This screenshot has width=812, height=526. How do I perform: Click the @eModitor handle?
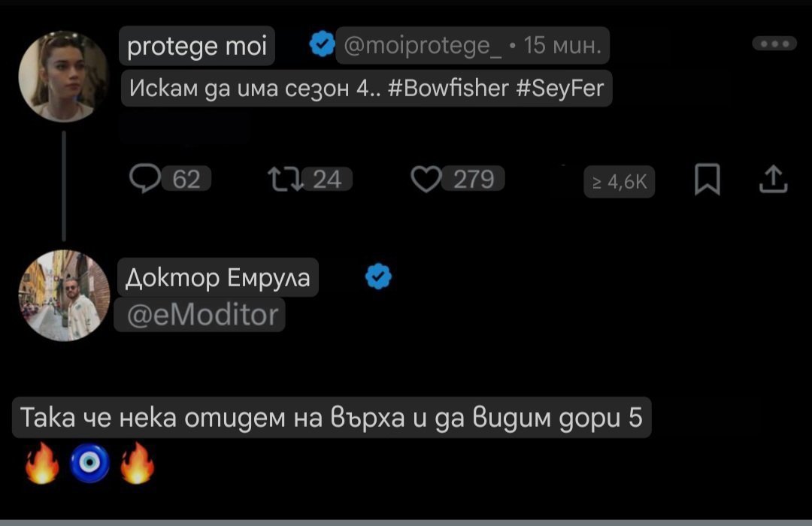pos(199,314)
